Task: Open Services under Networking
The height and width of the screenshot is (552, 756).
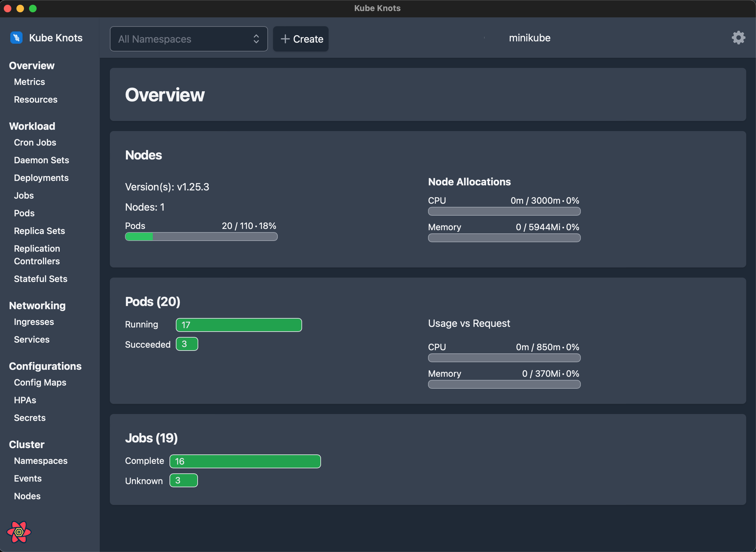Action: pyautogui.click(x=32, y=339)
